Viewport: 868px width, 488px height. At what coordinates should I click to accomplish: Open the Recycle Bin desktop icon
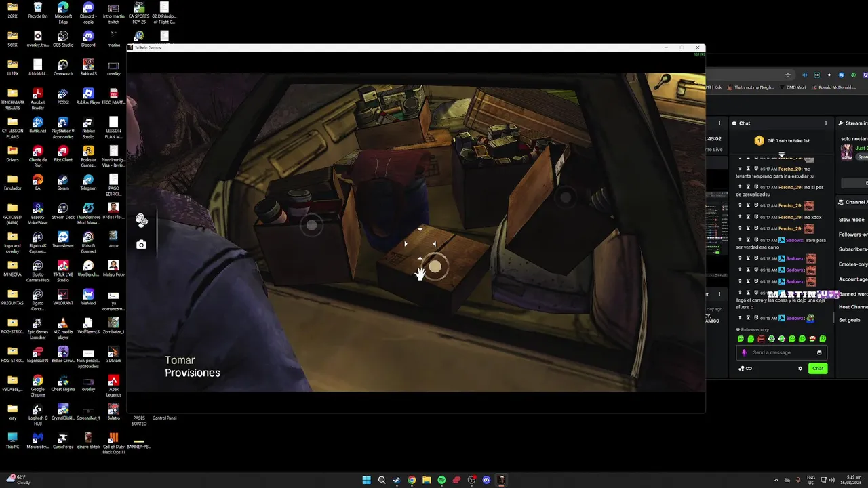pyautogui.click(x=37, y=11)
